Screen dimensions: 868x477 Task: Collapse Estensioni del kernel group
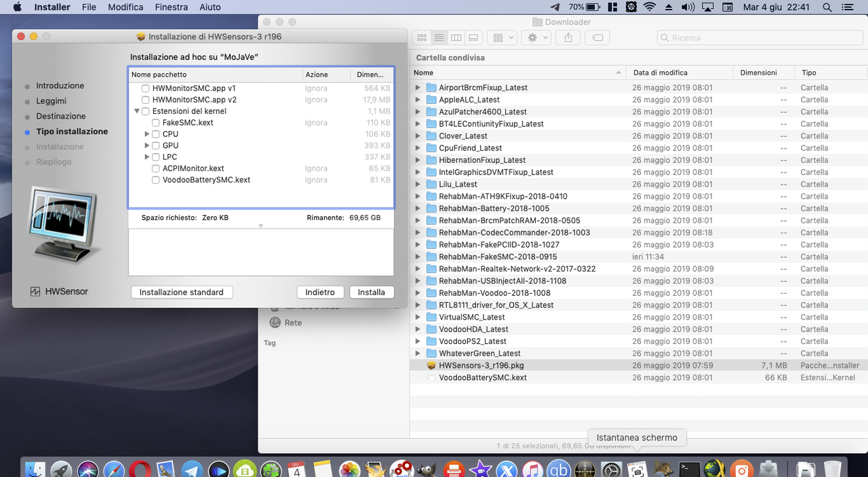coord(136,111)
